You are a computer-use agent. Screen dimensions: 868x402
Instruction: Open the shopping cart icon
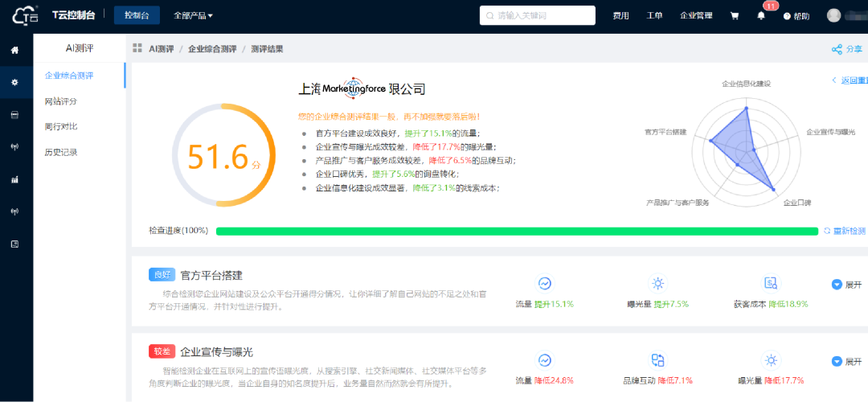click(x=734, y=15)
